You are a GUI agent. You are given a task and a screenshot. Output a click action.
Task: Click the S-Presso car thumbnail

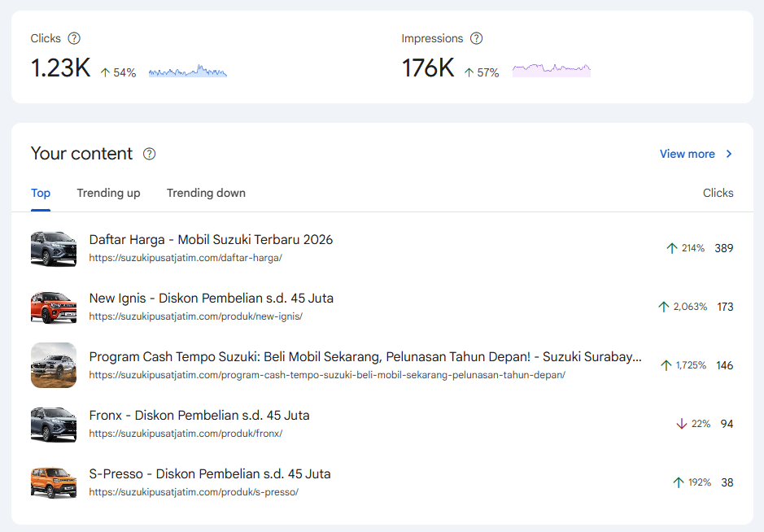pyautogui.click(x=54, y=482)
